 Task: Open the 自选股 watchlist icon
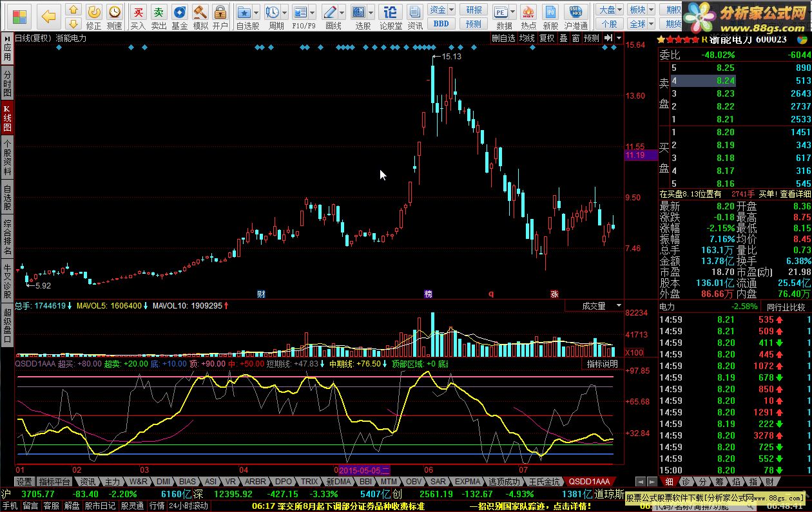(244, 12)
